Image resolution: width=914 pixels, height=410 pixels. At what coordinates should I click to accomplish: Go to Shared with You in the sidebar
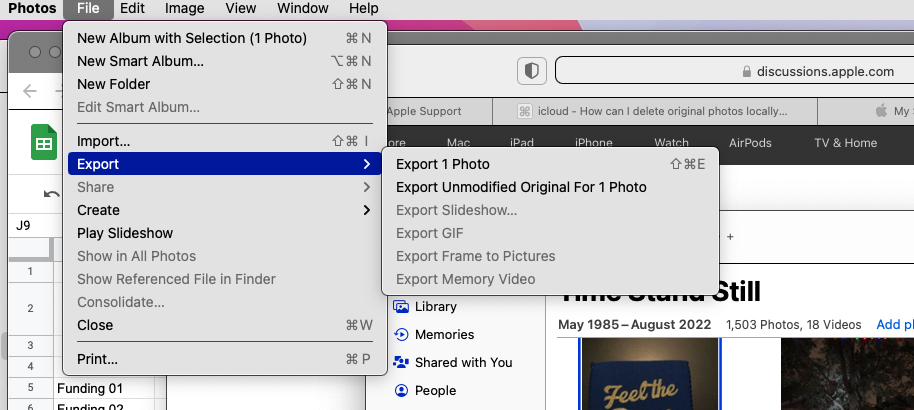[x=402, y=362]
